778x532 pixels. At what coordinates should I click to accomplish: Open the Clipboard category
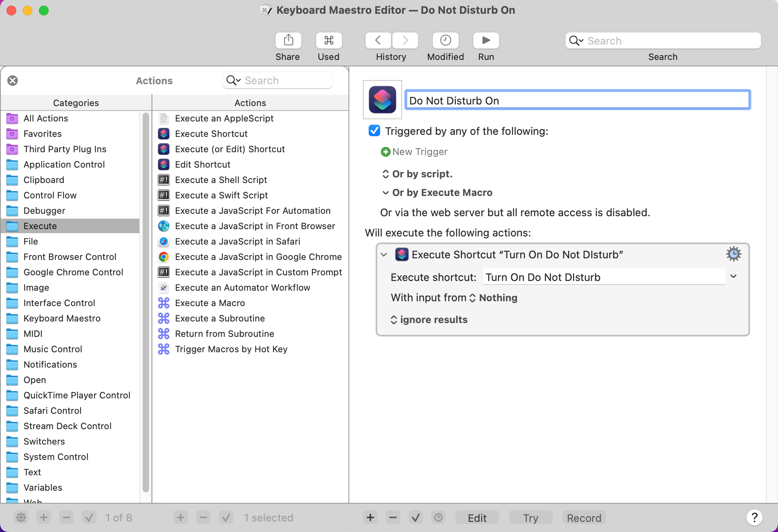point(71,180)
